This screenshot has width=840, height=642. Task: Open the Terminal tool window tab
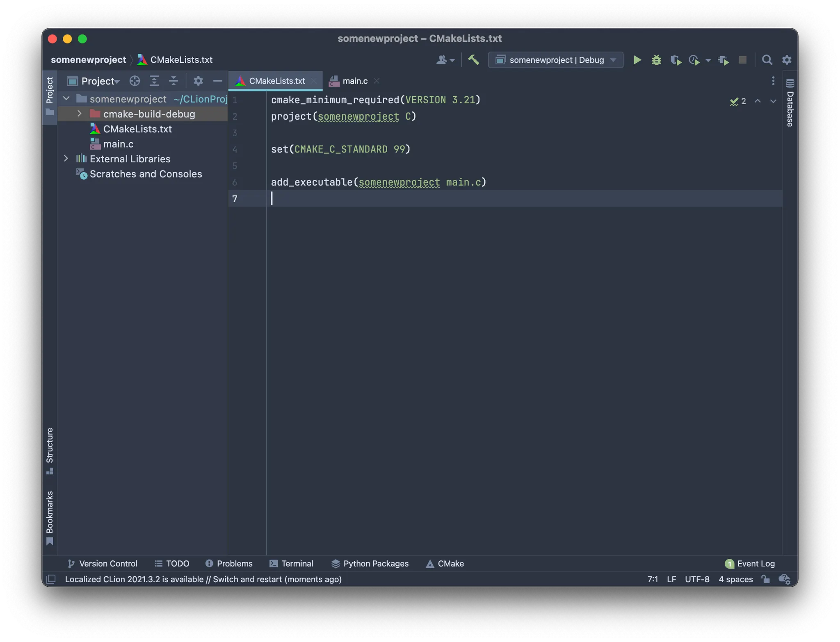click(x=291, y=564)
